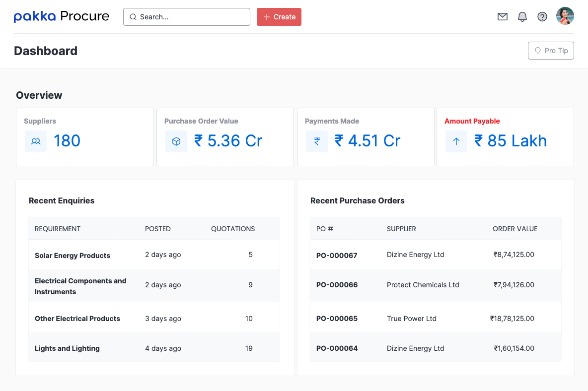Click inside the Search field

tap(187, 16)
